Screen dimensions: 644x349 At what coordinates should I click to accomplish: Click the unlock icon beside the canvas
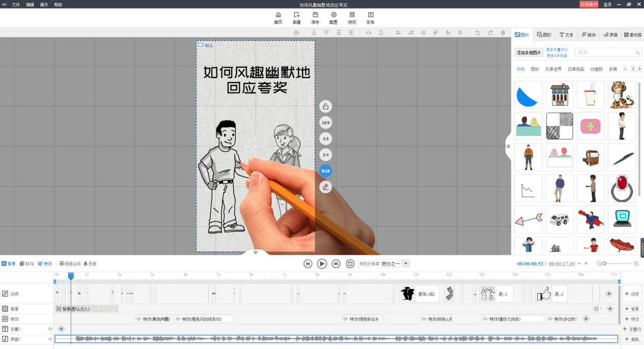[326, 106]
